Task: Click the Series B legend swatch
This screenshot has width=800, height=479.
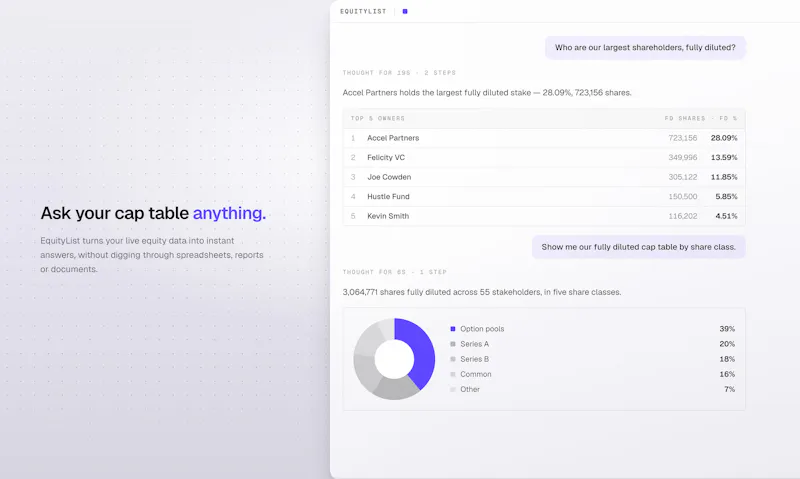Action: click(453, 359)
